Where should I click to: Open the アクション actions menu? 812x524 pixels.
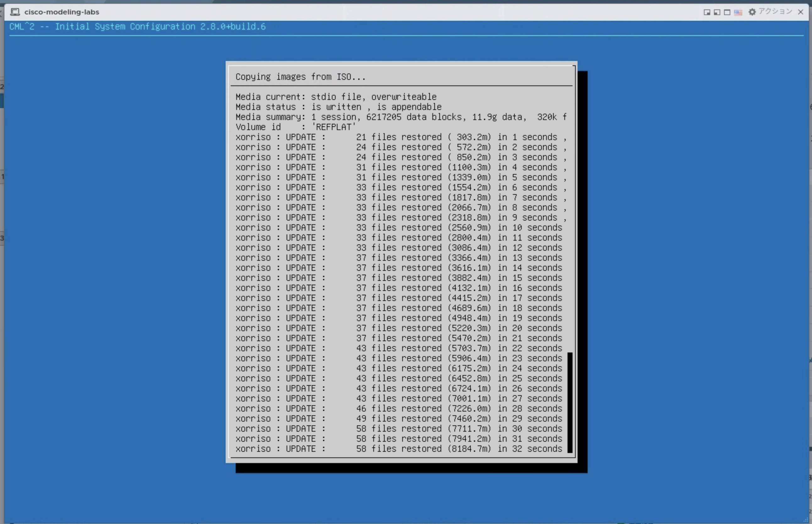[775, 12]
